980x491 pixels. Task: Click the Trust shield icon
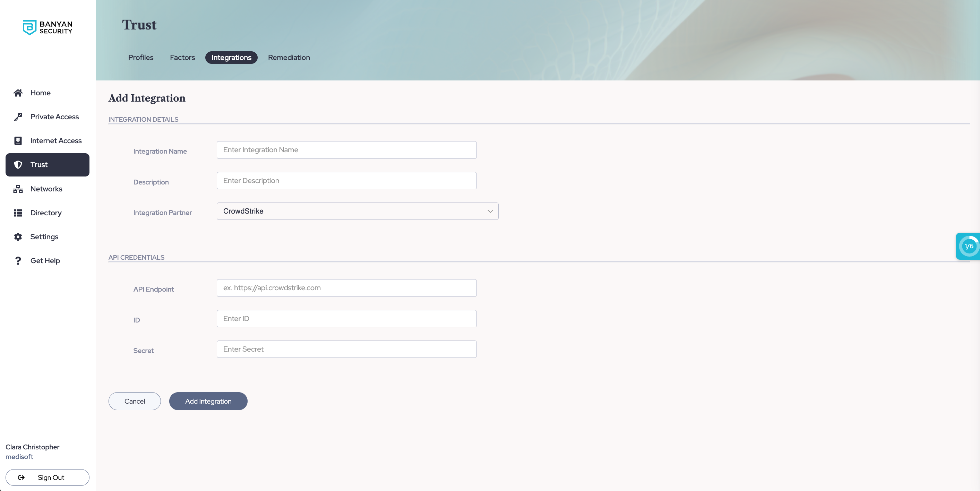pos(18,165)
